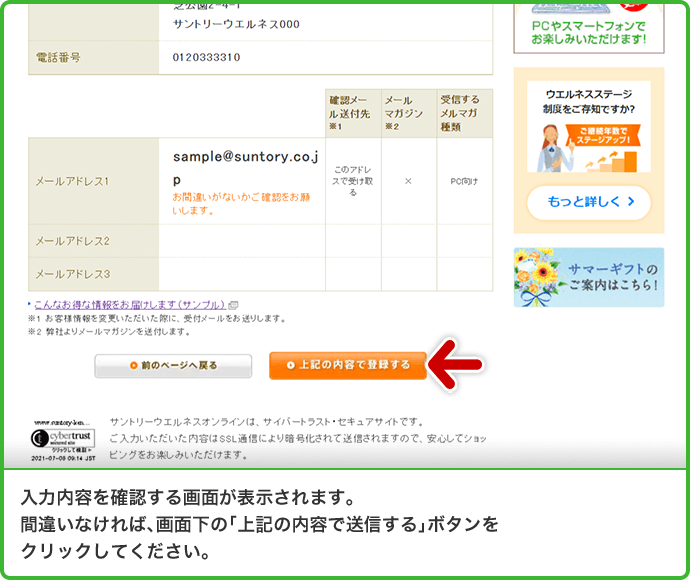The height and width of the screenshot is (580, 690).
Task: Click the orange お間違いがないかご確認 warning text
Action: tap(241, 204)
